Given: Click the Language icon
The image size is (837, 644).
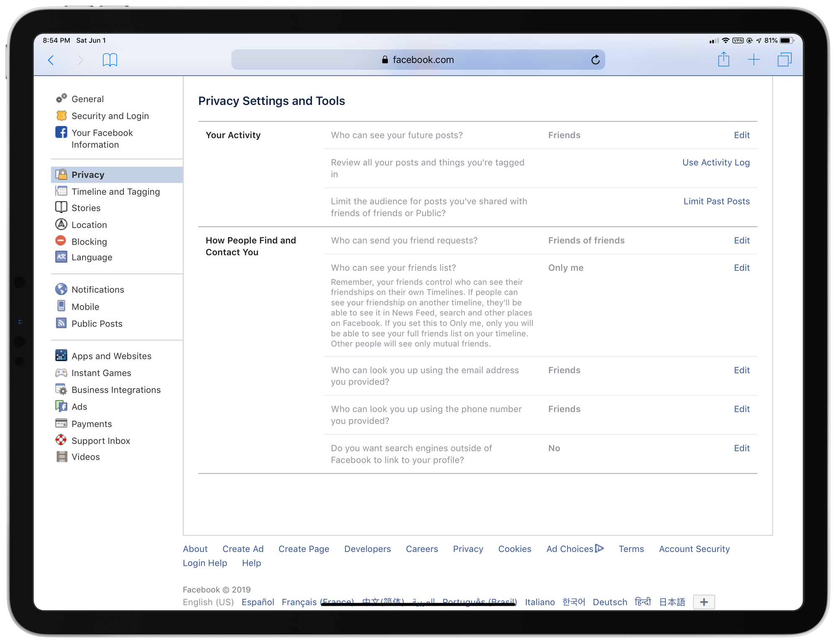Looking at the screenshot, I should pos(61,257).
